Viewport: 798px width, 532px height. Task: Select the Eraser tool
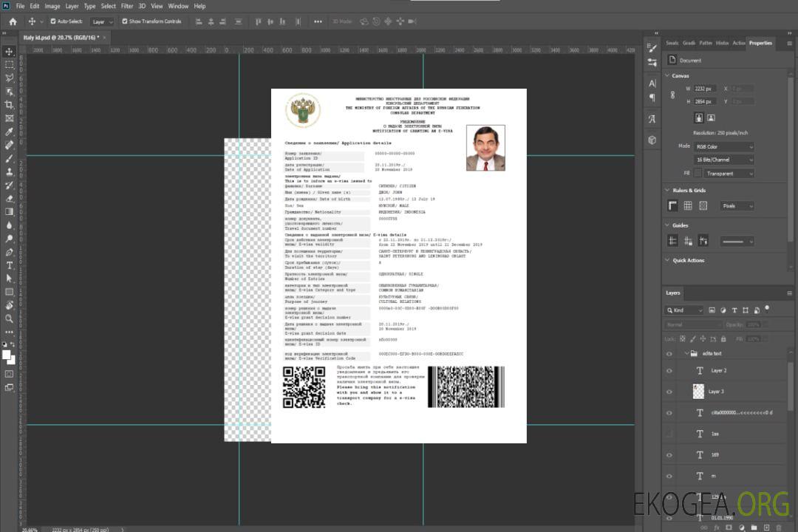click(9, 199)
